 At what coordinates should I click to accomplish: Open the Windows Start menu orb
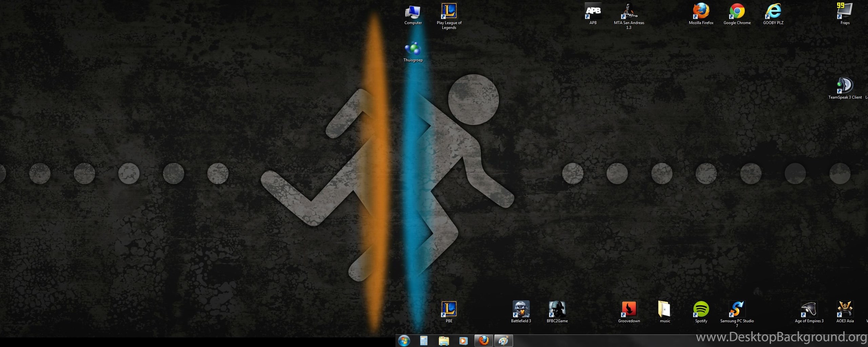404,341
